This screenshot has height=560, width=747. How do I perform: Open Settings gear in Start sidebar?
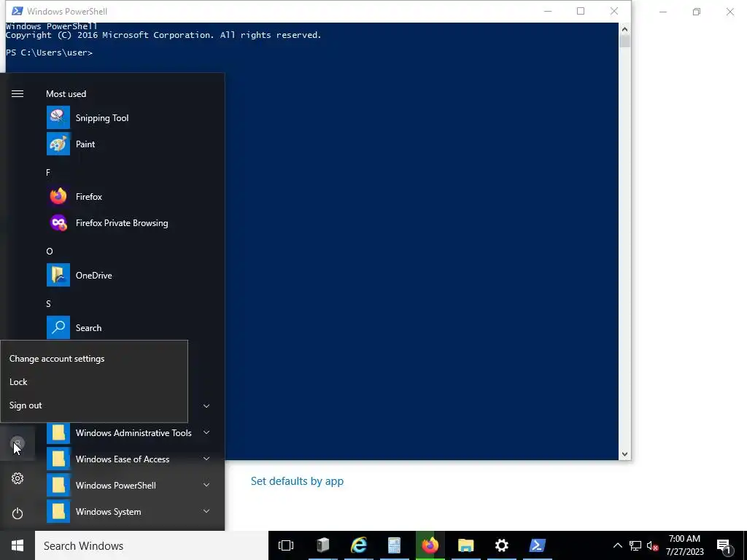click(x=18, y=478)
